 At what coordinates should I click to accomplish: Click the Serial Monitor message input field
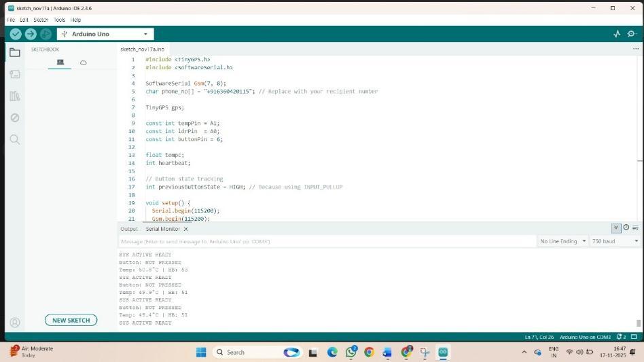[327, 241]
